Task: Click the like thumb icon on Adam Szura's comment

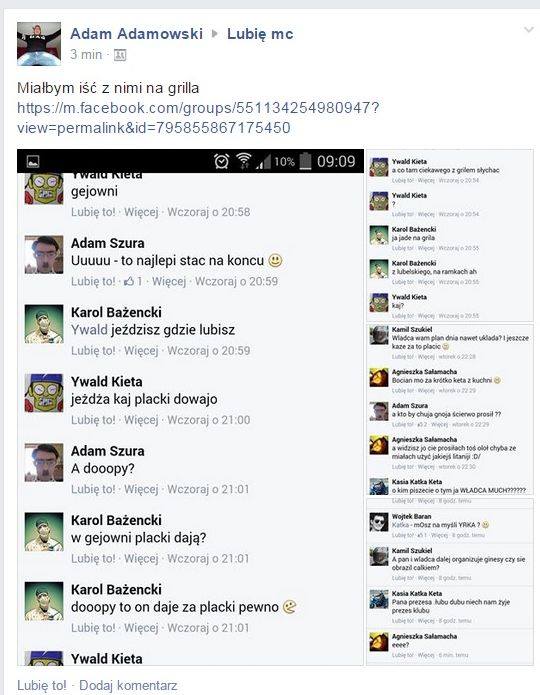Action: pyautogui.click(x=129, y=281)
